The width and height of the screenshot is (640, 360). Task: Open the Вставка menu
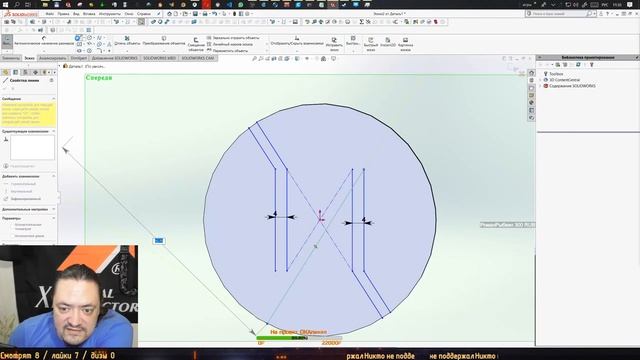(89, 14)
